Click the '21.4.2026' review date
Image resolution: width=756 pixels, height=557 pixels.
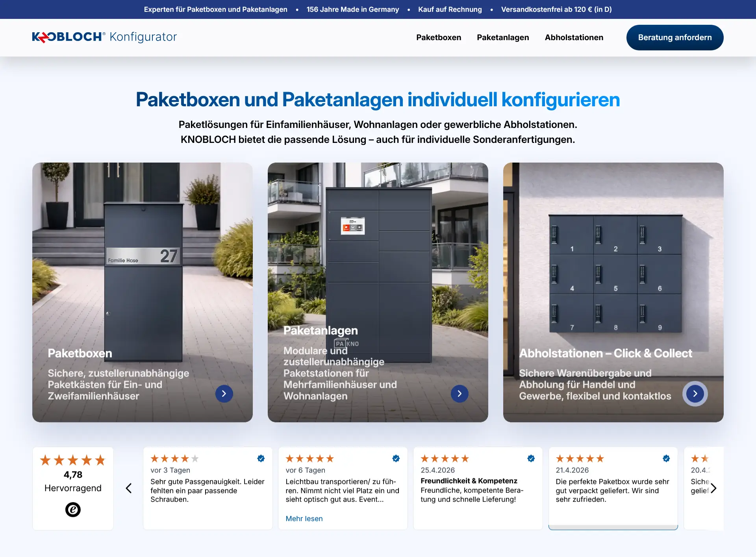(x=572, y=470)
